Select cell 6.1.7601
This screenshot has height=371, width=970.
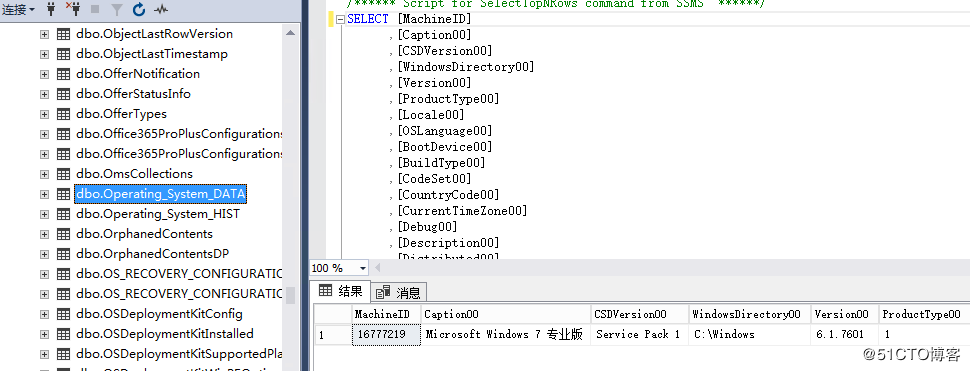(844, 335)
